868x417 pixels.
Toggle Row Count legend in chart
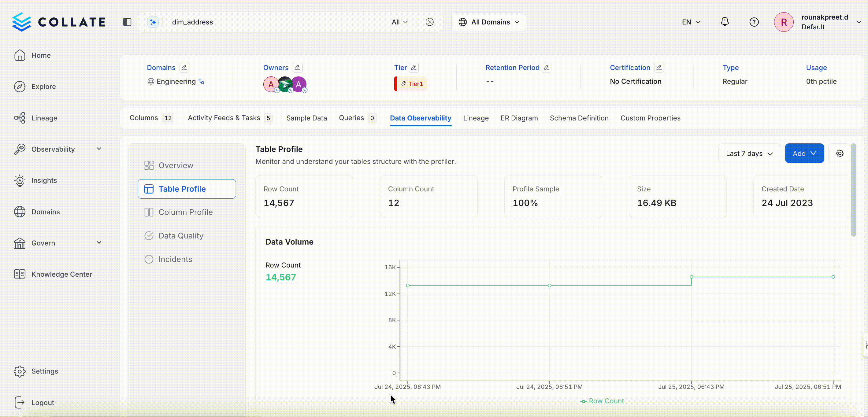coord(602,401)
